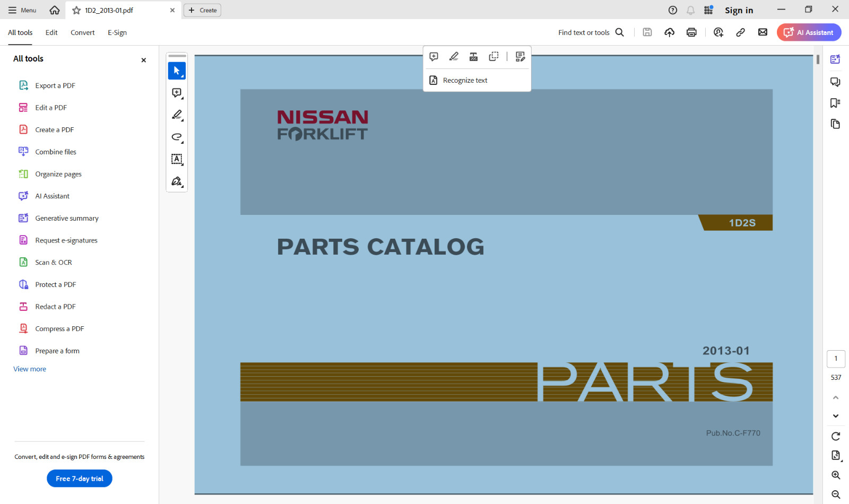Highlight selection from floating context toolbar

point(454,57)
